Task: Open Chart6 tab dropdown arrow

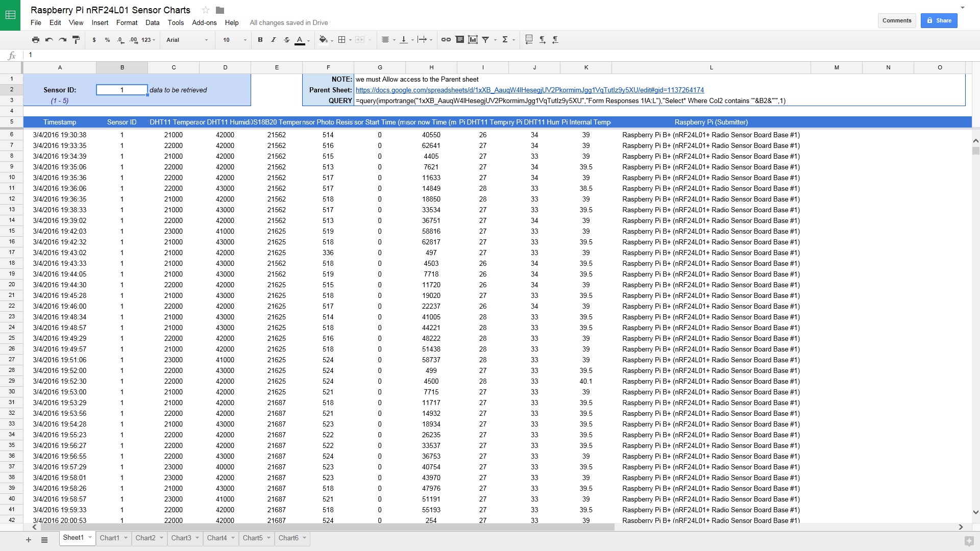Action: tap(304, 538)
